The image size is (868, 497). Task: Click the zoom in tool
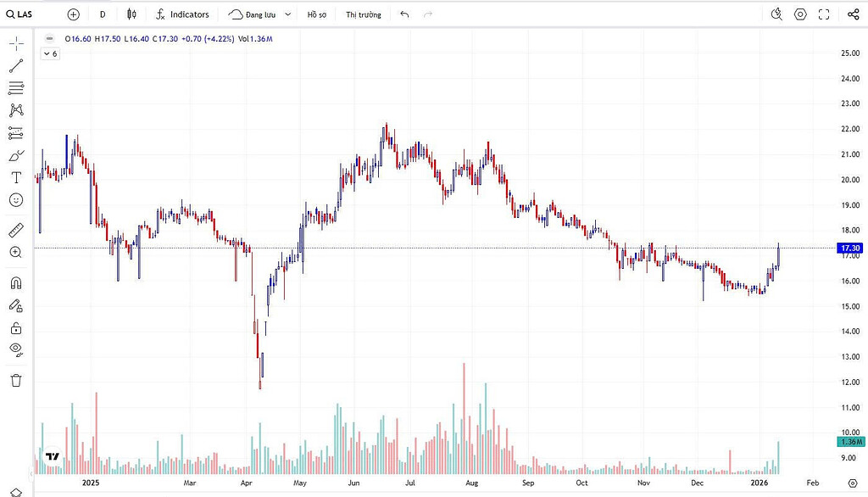(x=16, y=253)
